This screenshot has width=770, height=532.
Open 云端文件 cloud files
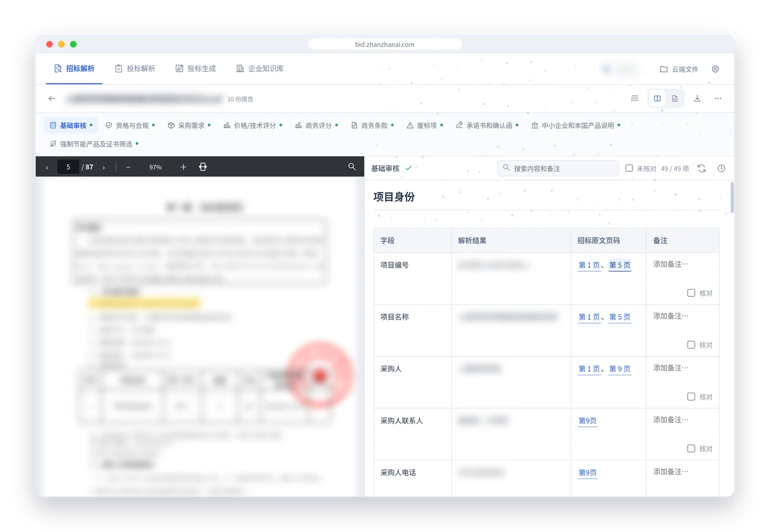[x=679, y=69]
